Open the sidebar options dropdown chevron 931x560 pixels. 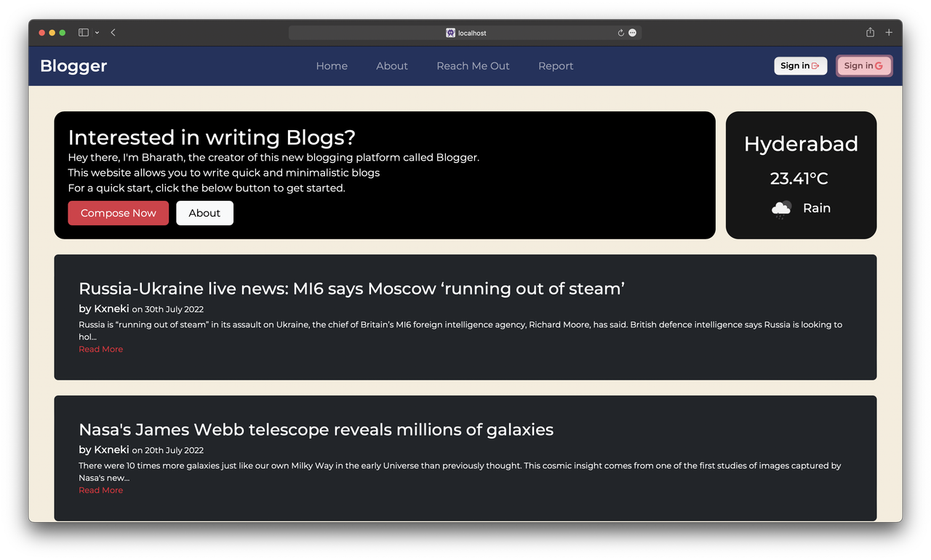[97, 33]
